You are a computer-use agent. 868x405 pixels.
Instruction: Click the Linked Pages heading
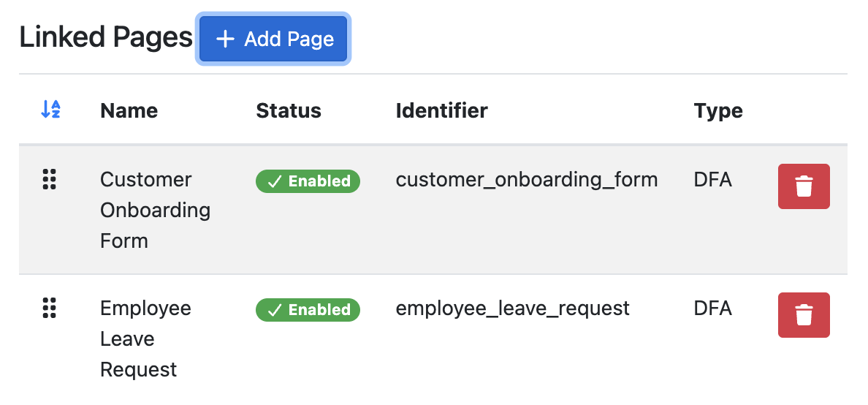pyautogui.click(x=106, y=38)
